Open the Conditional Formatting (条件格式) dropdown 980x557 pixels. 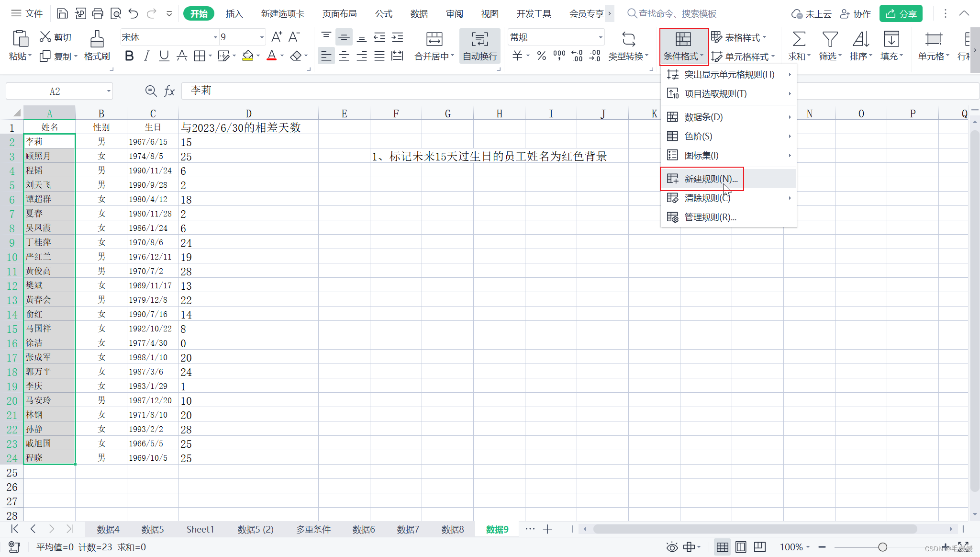684,46
